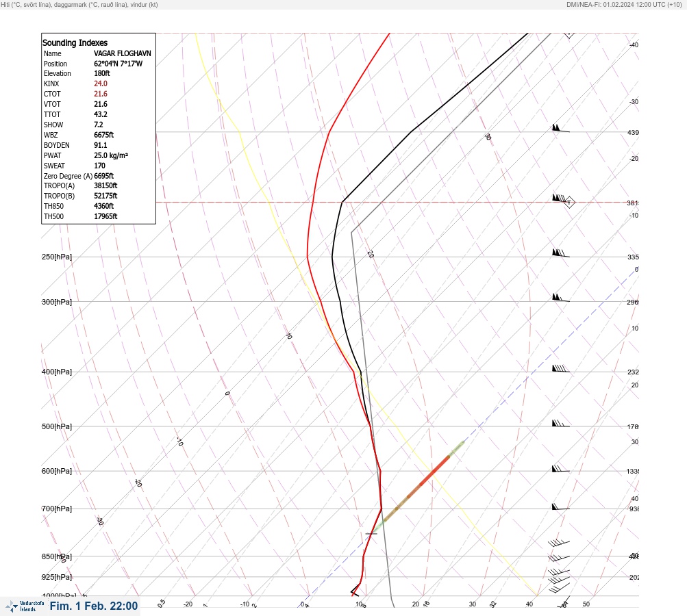Click the Zero Degree (A) value 6695ft

pos(104,176)
